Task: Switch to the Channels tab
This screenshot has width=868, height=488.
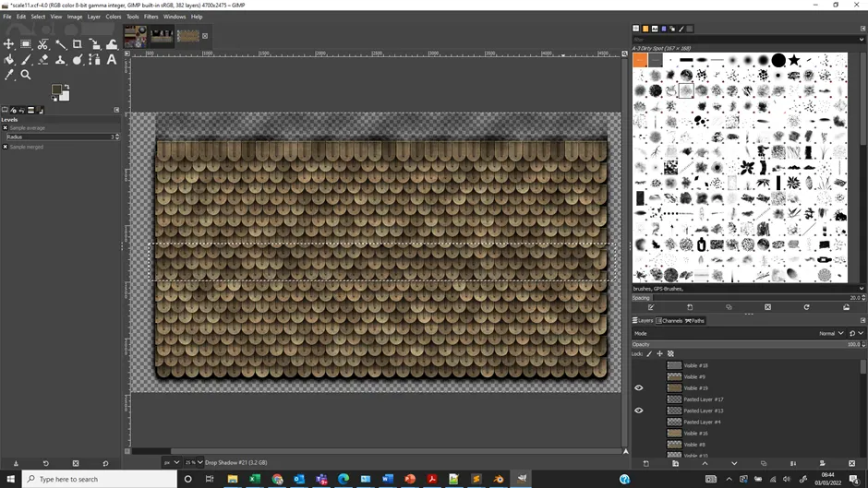Action: pos(669,321)
